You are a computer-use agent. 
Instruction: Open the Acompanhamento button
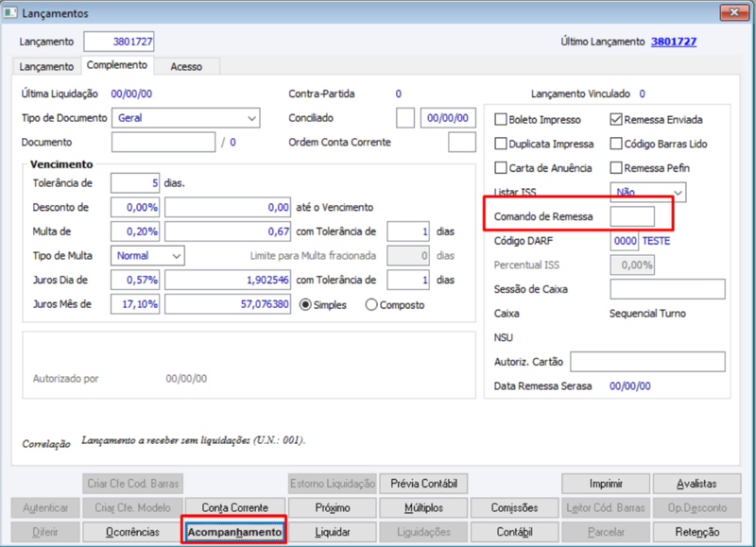coord(234,532)
